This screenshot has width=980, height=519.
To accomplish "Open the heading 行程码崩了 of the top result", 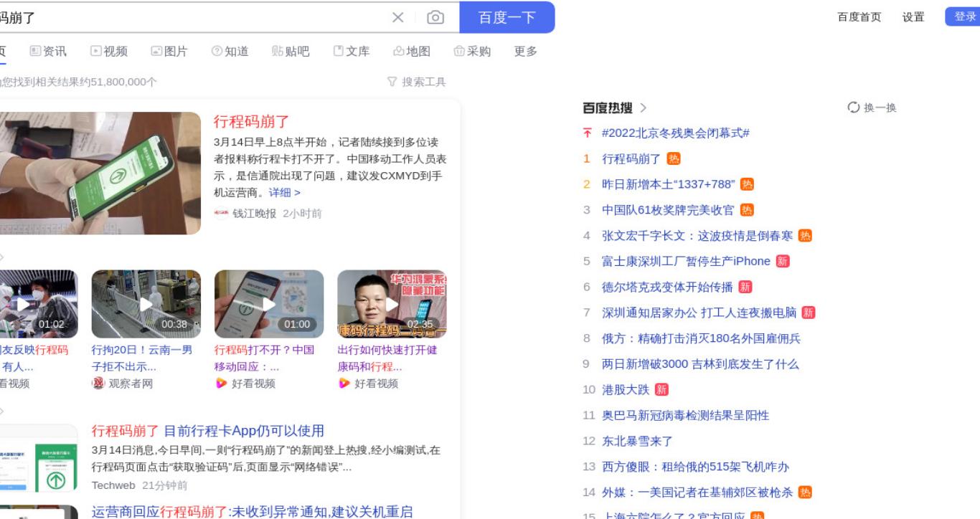I will [x=251, y=121].
